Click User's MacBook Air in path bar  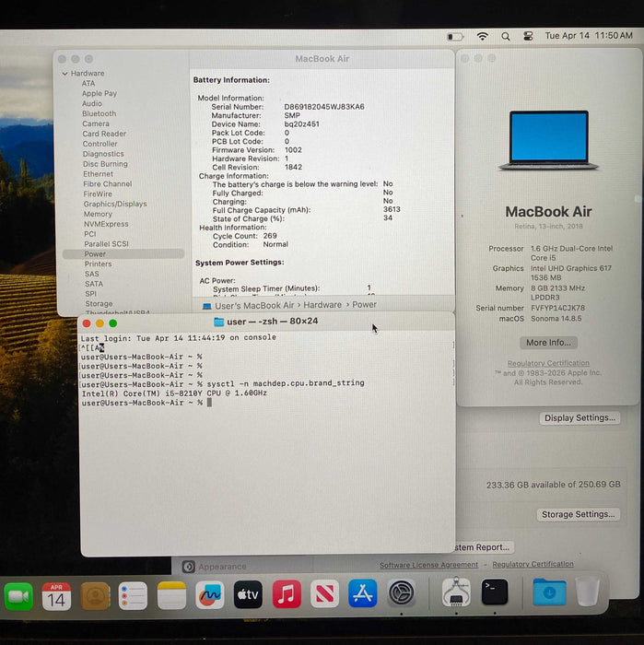point(254,306)
